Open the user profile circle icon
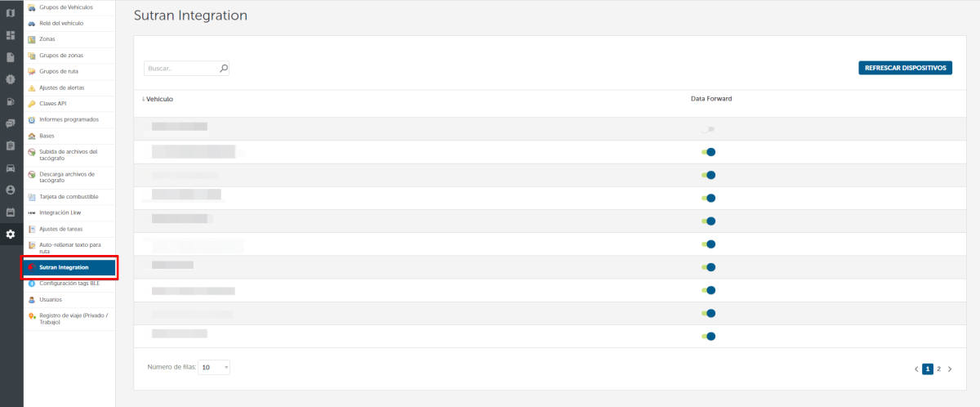 tap(11, 190)
